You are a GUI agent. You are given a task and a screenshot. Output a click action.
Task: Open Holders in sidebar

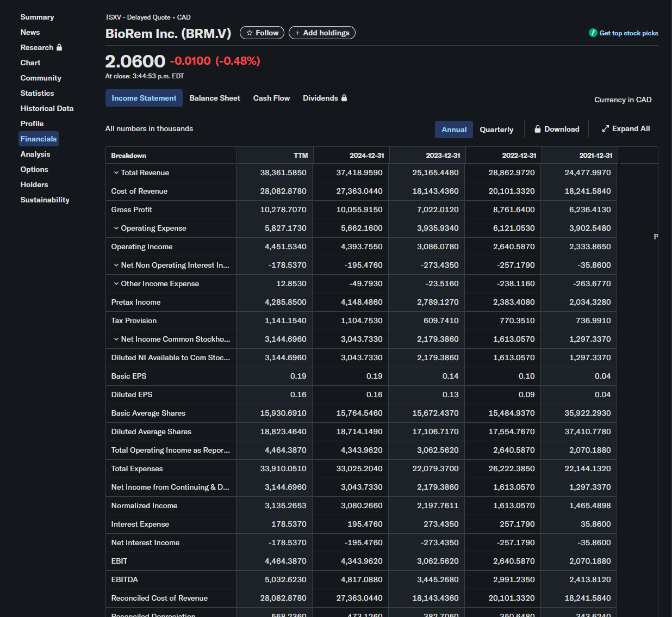click(x=34, y=184)
